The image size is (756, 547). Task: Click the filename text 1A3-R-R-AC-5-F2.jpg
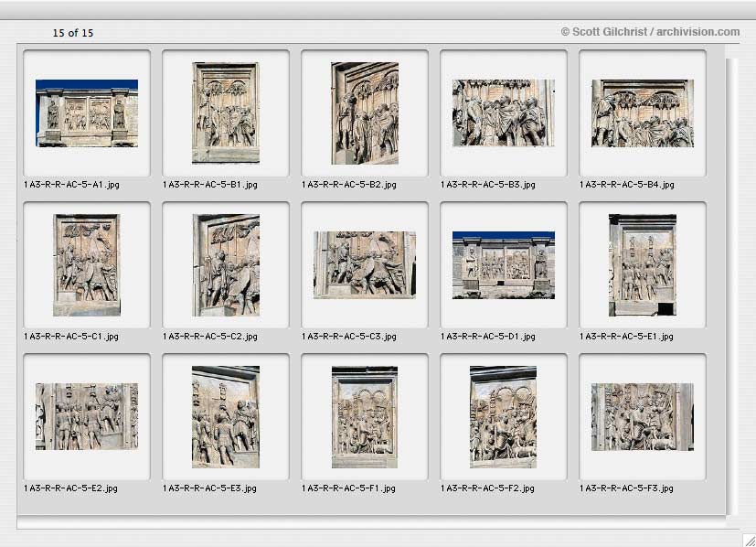tap(487, 488)
